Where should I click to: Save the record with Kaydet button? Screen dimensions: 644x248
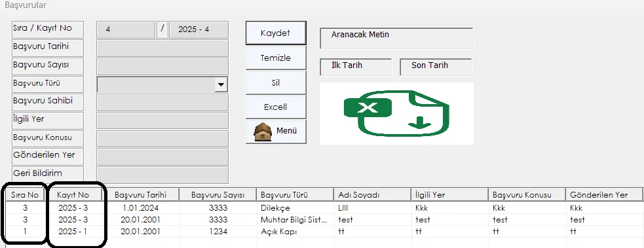point(276,33)
